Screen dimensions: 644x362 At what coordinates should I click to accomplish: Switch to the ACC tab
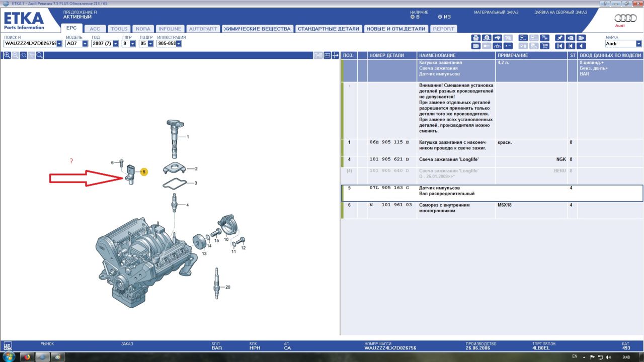click(x=95, y=29)
